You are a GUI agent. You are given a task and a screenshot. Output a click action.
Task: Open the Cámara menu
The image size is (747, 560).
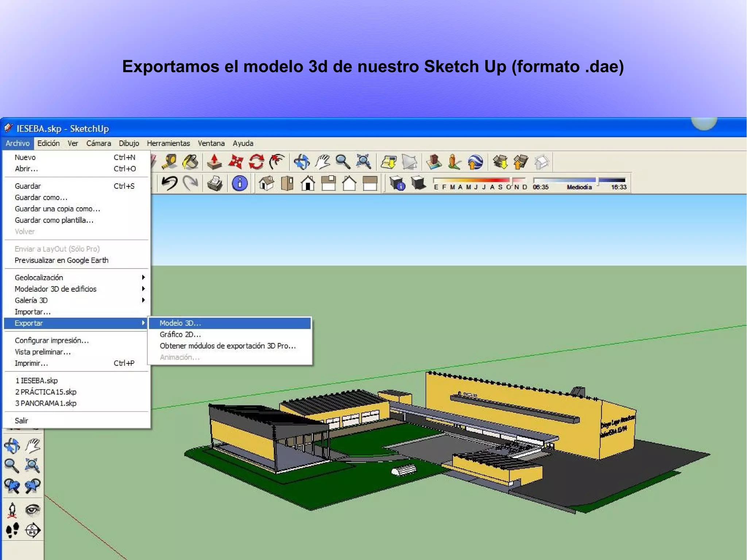pyautogui.click(x=98, y=143)
